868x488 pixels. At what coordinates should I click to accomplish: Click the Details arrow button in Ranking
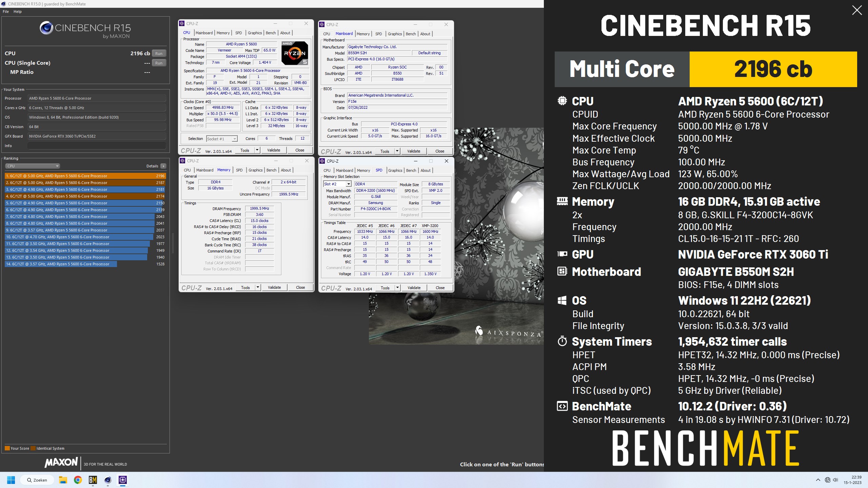(163, 166)
